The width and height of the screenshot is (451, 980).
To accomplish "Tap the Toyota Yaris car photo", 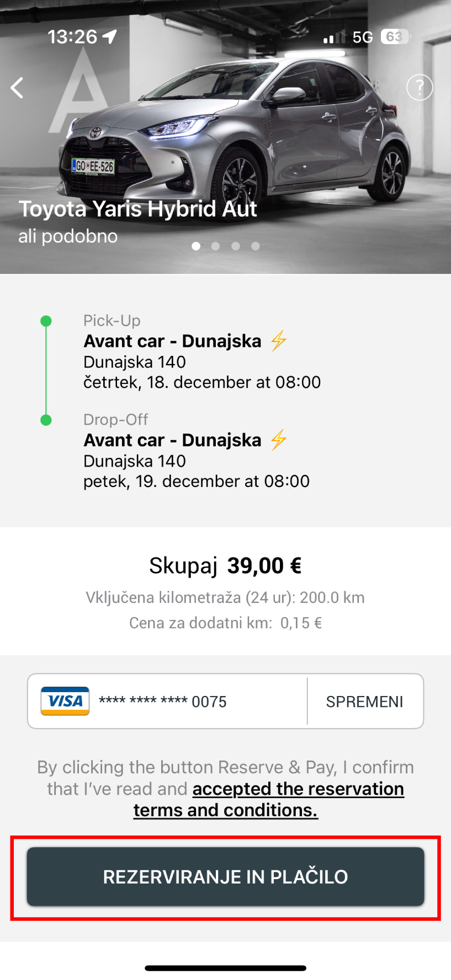I will pos(237,132).
